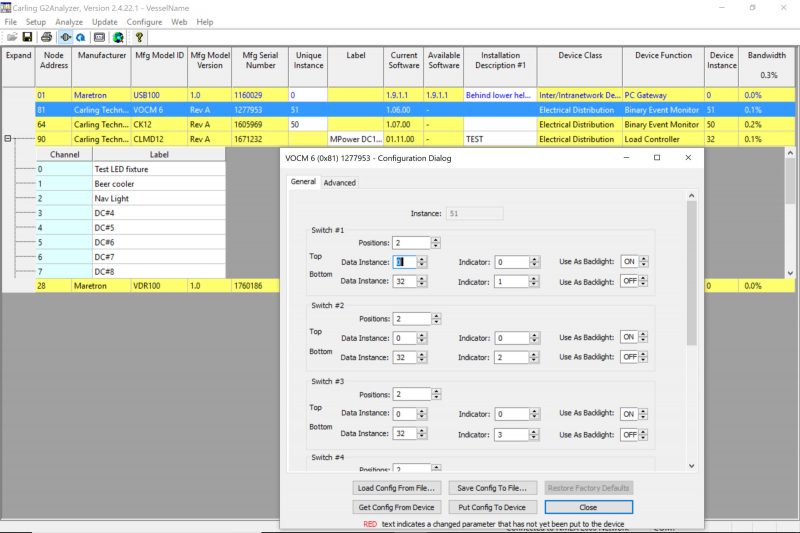The width and height of the screenshot is (800, 533).
Task: Click channel list scrollbar up arrow
Action: (790, 153)
